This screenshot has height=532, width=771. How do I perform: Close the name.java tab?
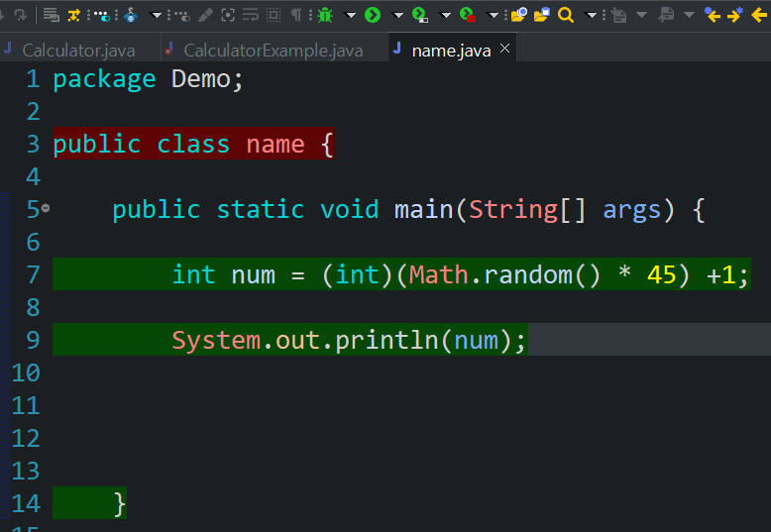point(505,49)
